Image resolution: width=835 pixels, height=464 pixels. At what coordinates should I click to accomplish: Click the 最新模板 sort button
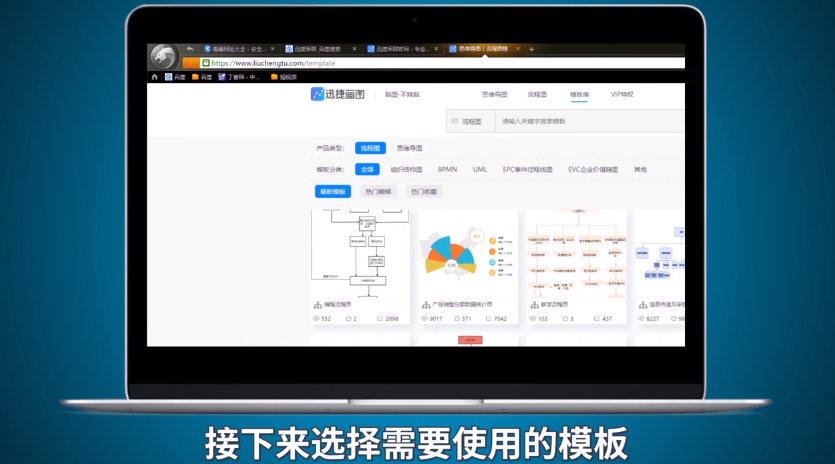pyautogui.click(x=333, y=192)
